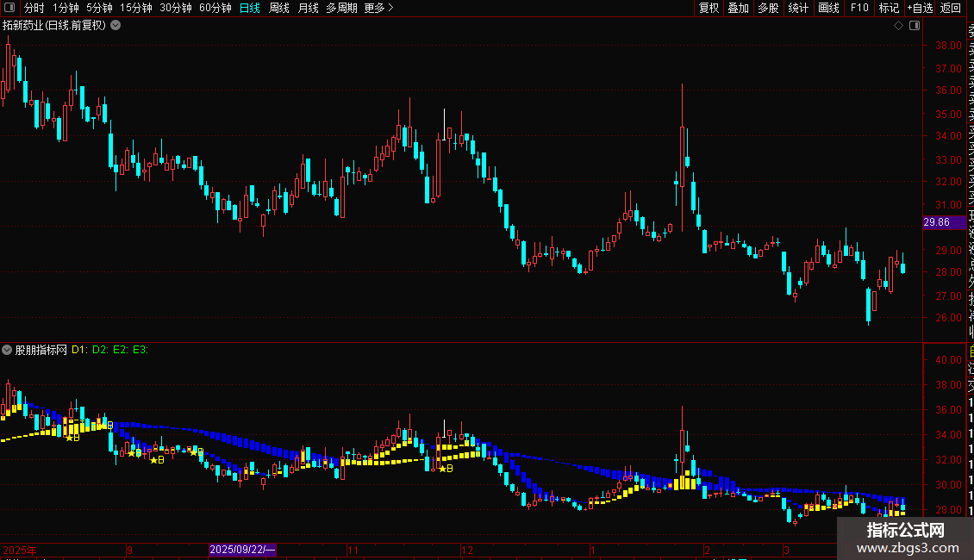The width and height of the screenshot is (974, 560).
Task: Activate the 画线 drawing tools
Action: click(x=828, y=8)
